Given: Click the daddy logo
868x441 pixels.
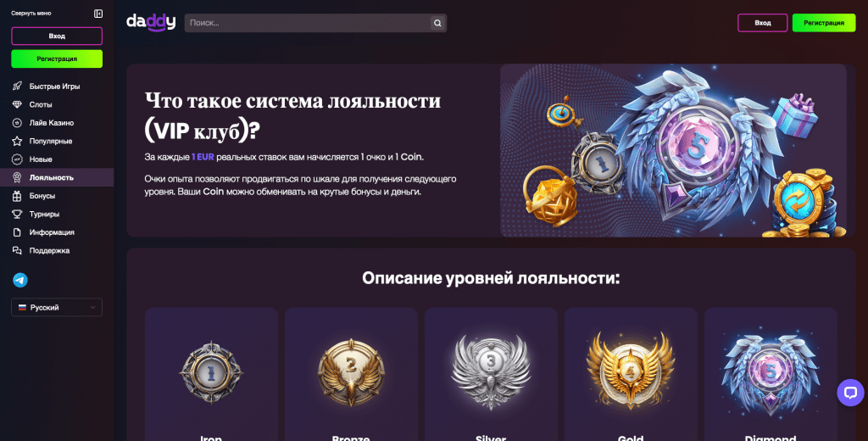Looking at the screenshot, I should 151,22.
